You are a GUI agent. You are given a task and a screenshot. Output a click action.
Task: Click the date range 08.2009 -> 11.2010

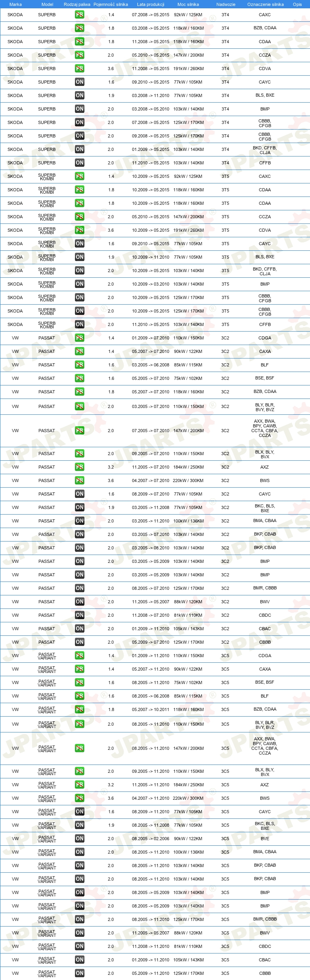(x=151, y=812)
